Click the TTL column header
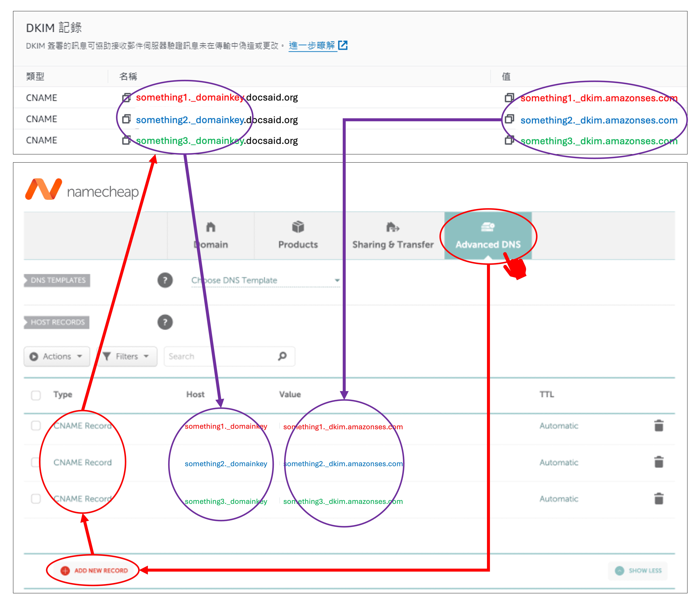 point(547,395)
